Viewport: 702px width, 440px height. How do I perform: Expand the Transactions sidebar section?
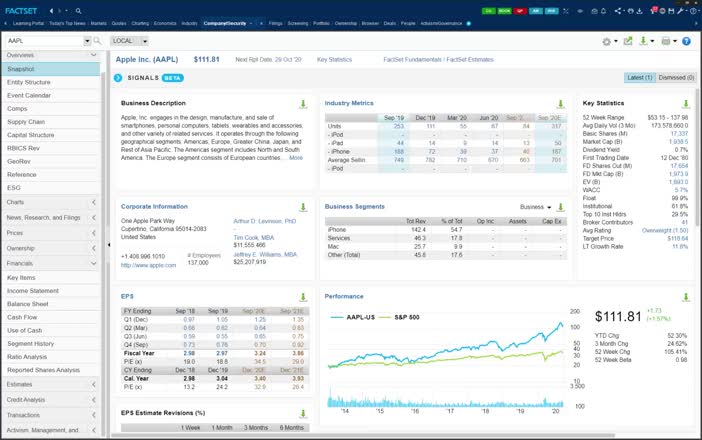pyautogui.click(x=94, y=415)
